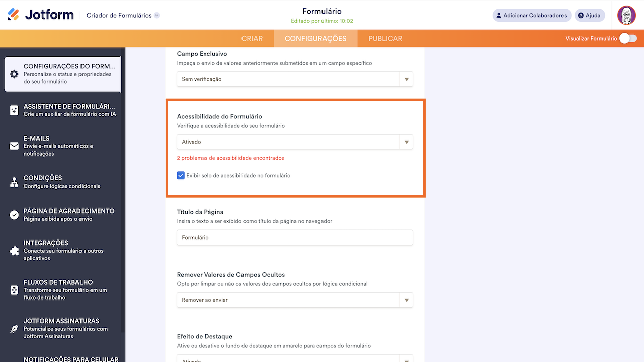Image resolution: width=644 pixels, height=362 pixels.
Task: Go to the PUBLICAR tab
Action: point(385,39)
